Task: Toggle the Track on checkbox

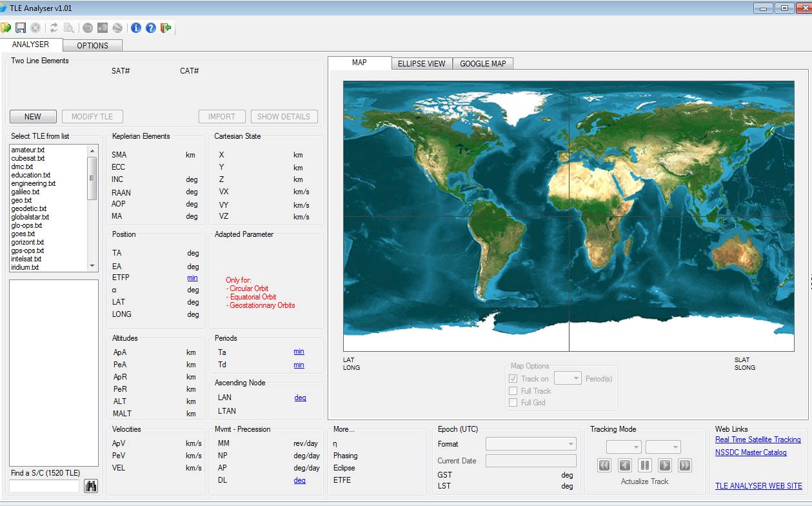Action: (x=513, y=379)
